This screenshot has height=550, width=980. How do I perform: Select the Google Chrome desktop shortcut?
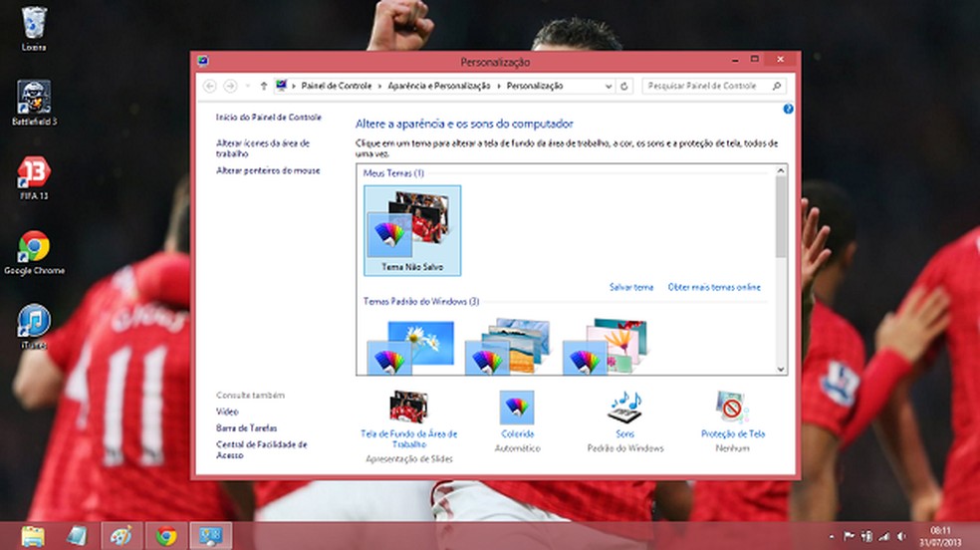pos(34,252)
